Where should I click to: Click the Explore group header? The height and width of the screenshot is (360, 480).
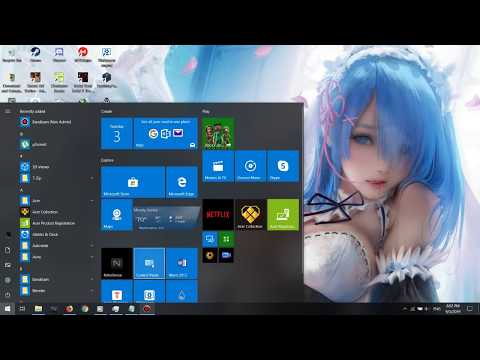click(x=107, y=160)
